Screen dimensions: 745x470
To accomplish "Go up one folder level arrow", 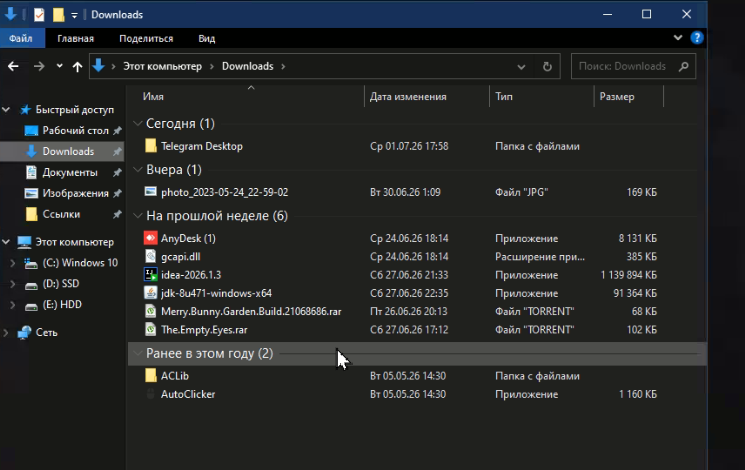I will 77,67.
